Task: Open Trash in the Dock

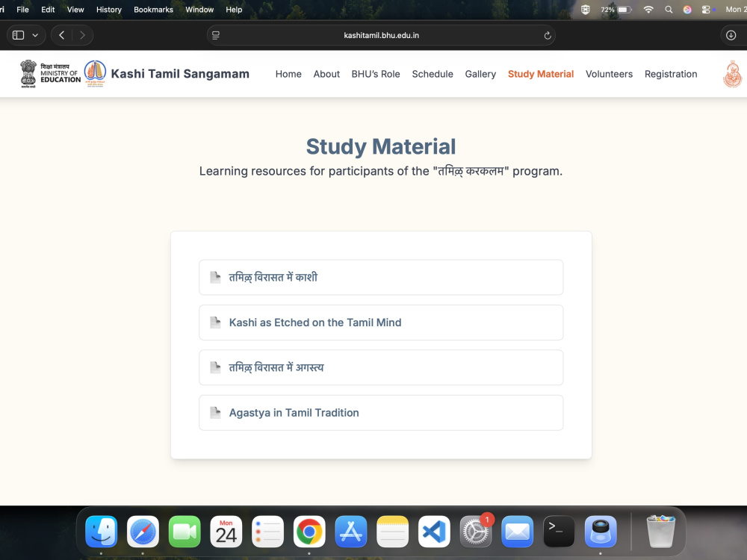Action: [661, 532]
